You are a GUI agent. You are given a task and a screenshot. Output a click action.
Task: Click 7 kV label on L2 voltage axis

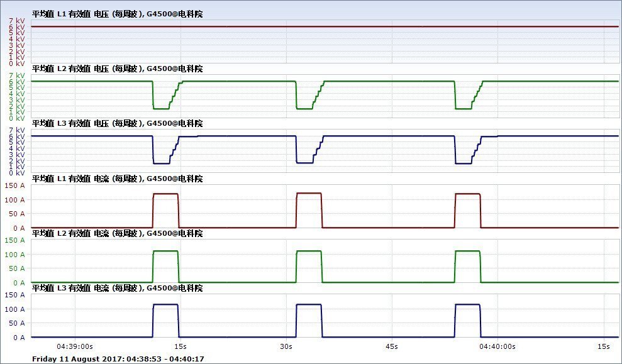click(17, 75)
